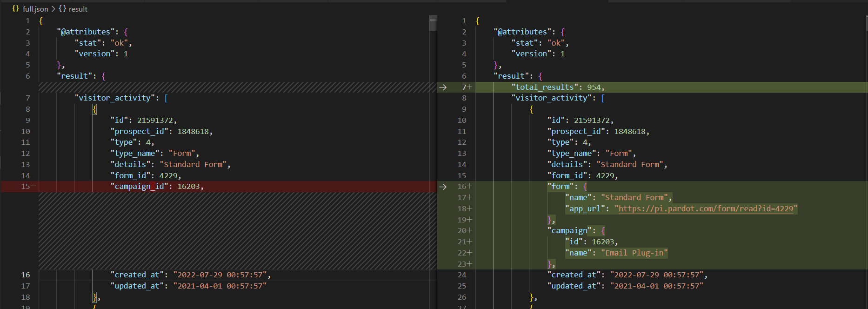Click the plus marker on added line 7
The height and width of the screenshot is (309, 868).
point(470,87)
